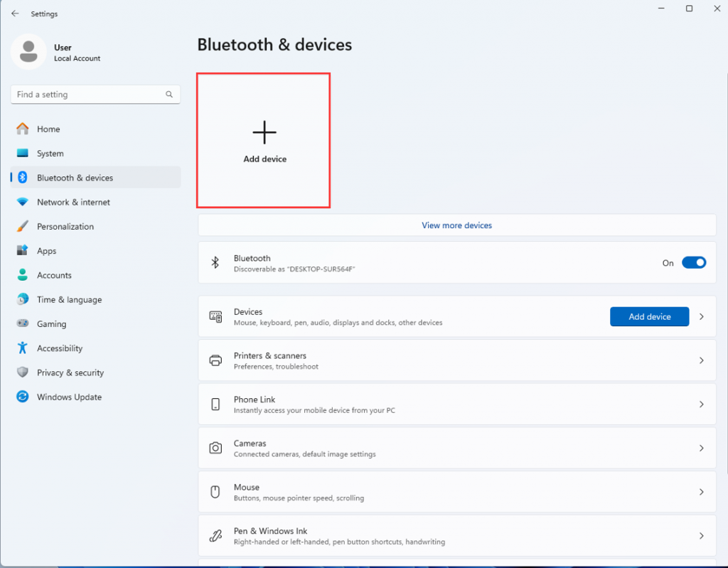Open Personalization settings
Viewport: 728px width, 568px height.
click(x=96, y=226)
